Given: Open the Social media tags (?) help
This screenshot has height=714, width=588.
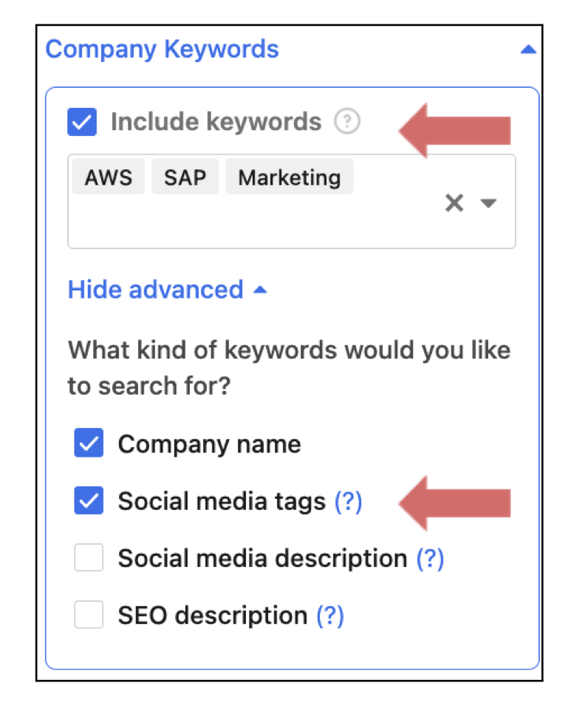Looking at the screenshot, I should [x=348, y=502].
